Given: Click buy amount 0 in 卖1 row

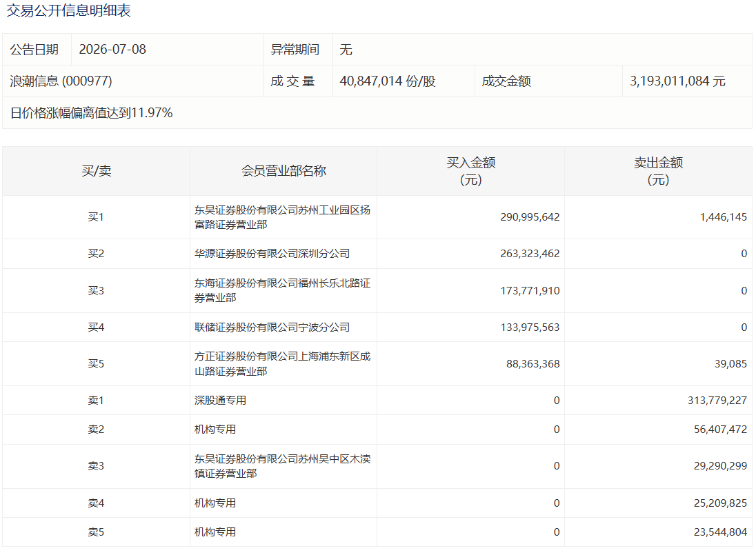Looking at the screenshot, I should pos(557,401).
